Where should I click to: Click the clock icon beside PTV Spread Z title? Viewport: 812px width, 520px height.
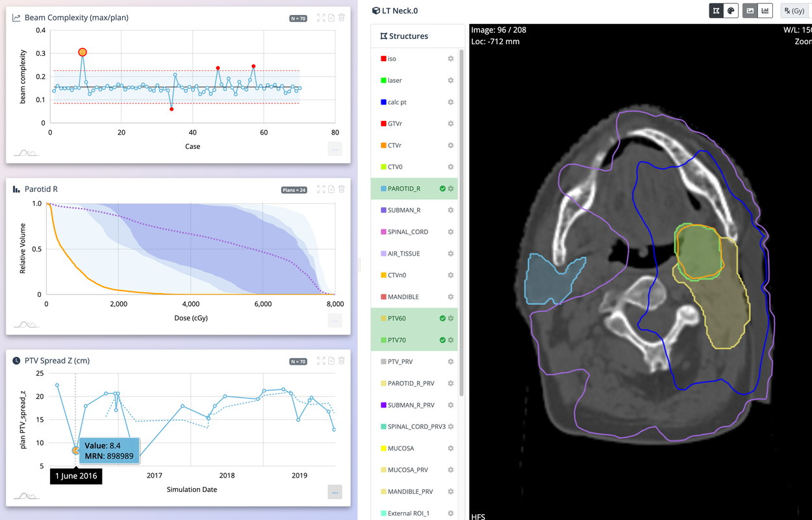coord(16,361)
